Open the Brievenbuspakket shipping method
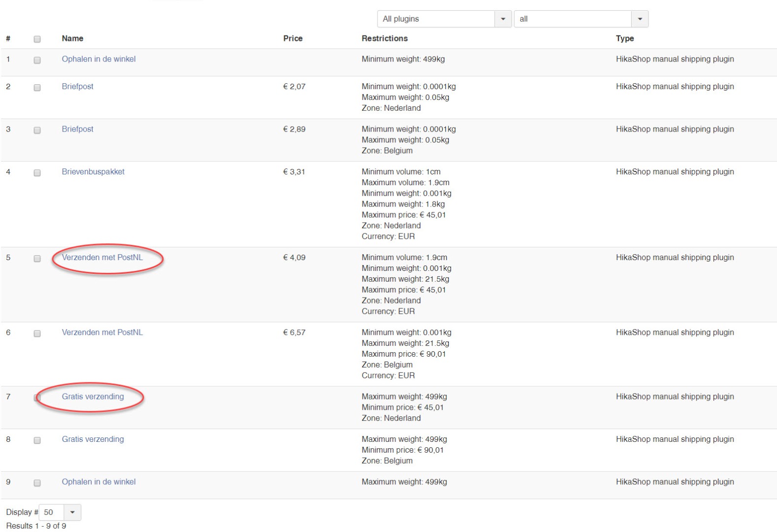The height and width of the screenshot is (532, 777). coord(93,172)
